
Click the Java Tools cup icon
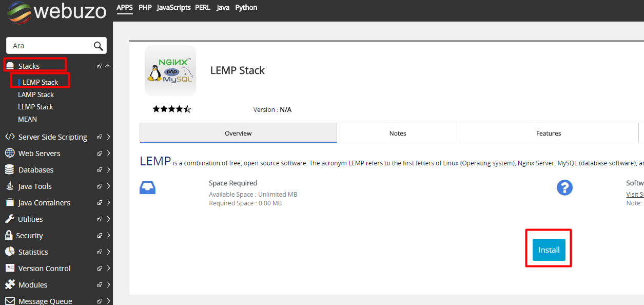tap(10, 186)
